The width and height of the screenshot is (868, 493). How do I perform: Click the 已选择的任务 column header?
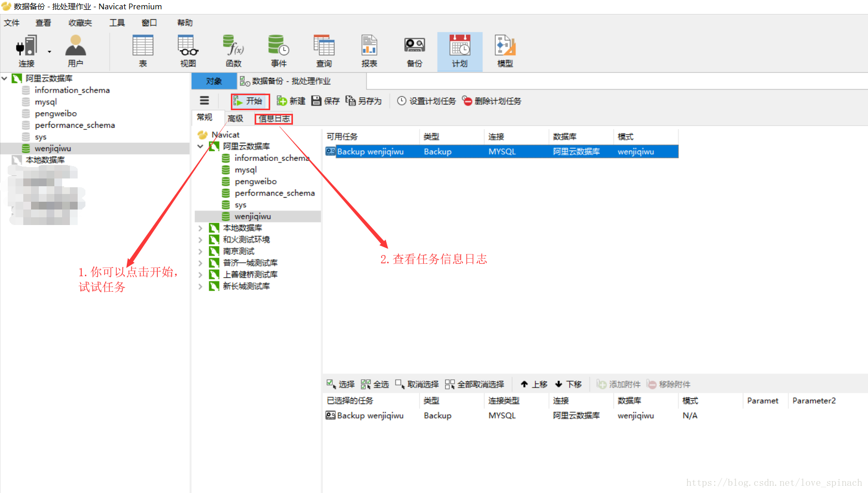371,400
